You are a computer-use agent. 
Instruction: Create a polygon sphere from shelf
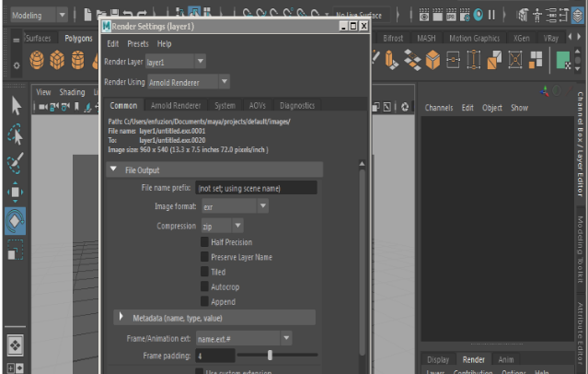click(37, 60)
